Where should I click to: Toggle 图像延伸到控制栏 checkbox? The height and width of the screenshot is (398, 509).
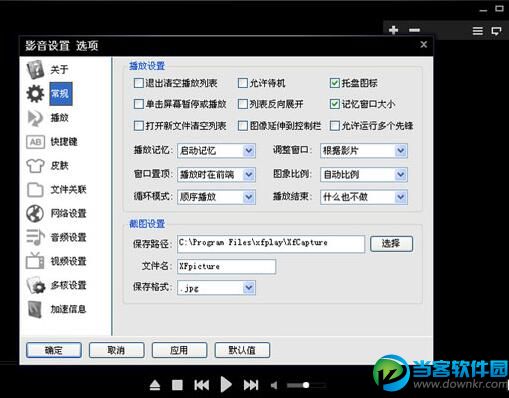pyautogui.click(x=243, y=126)
